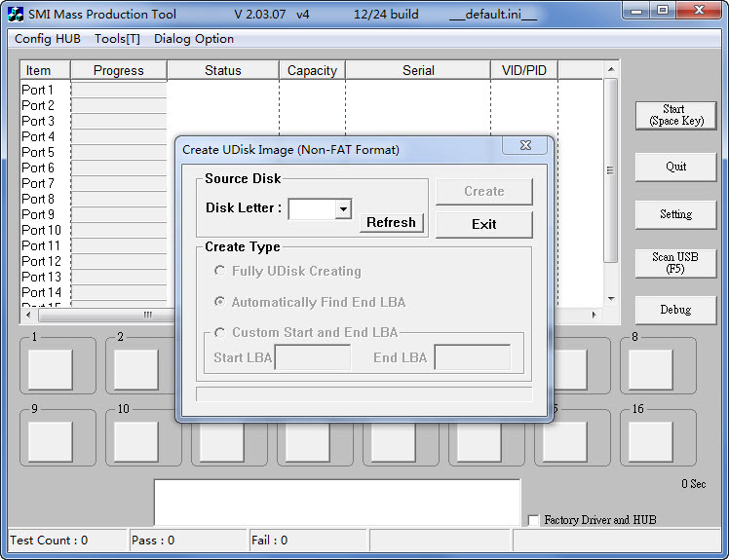Image resolution: width=729 pixels, height=560 pixels.
Task: Click the Fail : 0 status field
Action: pos(308,541)
